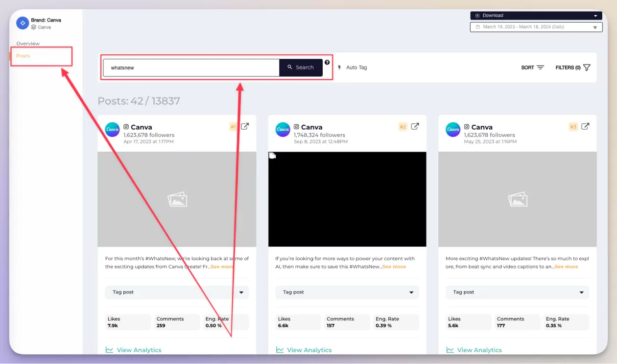Click Eng. Rate 0.39 % stat box
Screen dimensions: 617x364
click(x=396, y=322)
